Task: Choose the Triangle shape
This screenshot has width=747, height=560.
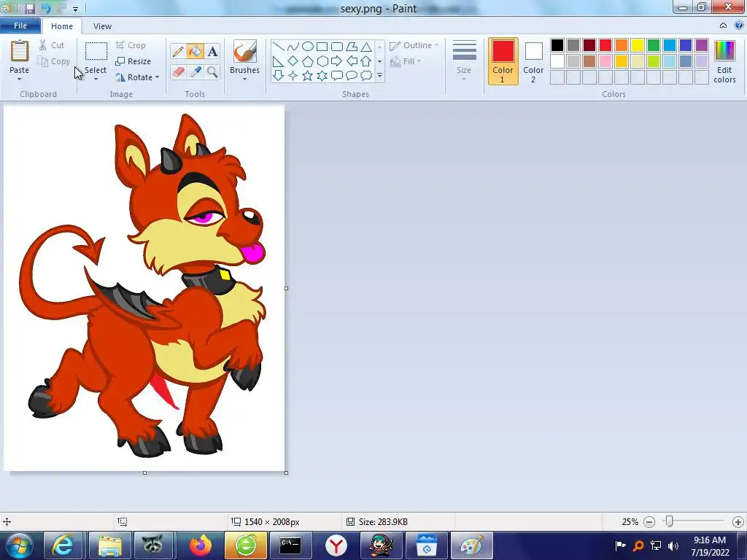Action: 366,47
